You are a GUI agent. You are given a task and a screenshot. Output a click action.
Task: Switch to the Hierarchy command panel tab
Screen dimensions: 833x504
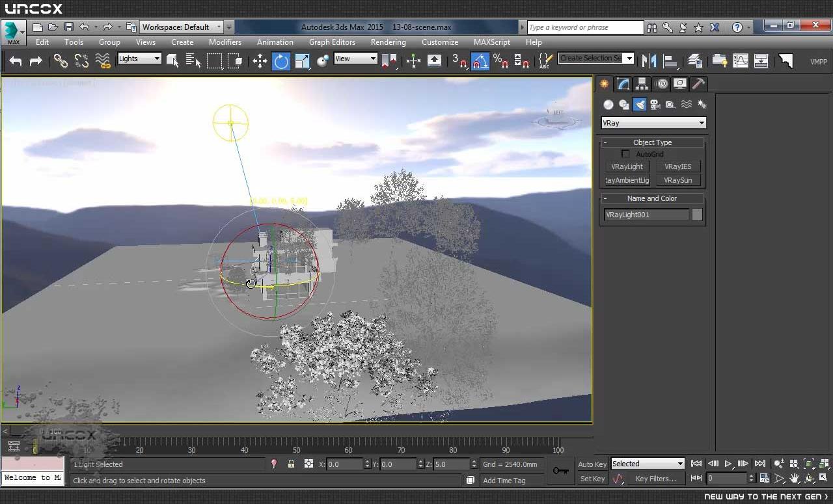(642, 84)
